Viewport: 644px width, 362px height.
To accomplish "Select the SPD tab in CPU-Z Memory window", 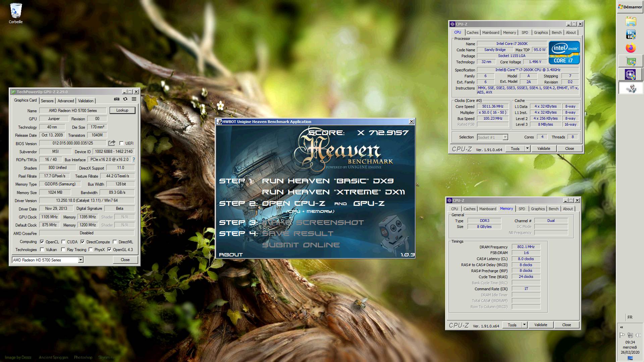I will tap(522, 209).
